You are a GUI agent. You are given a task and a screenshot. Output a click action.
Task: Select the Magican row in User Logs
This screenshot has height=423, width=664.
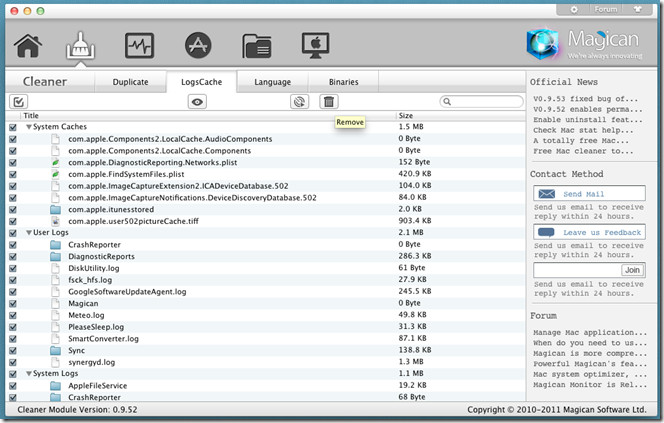tap(266, 304)
